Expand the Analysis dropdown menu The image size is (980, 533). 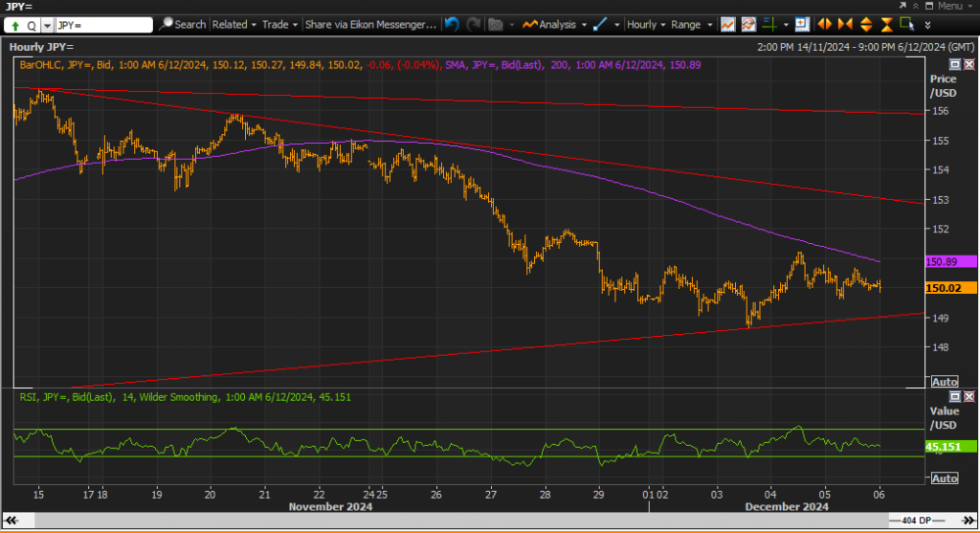pos(555,24)
